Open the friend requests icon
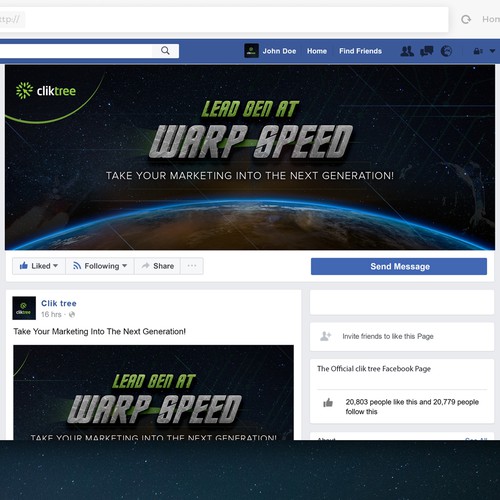 [x=407, y=51]
